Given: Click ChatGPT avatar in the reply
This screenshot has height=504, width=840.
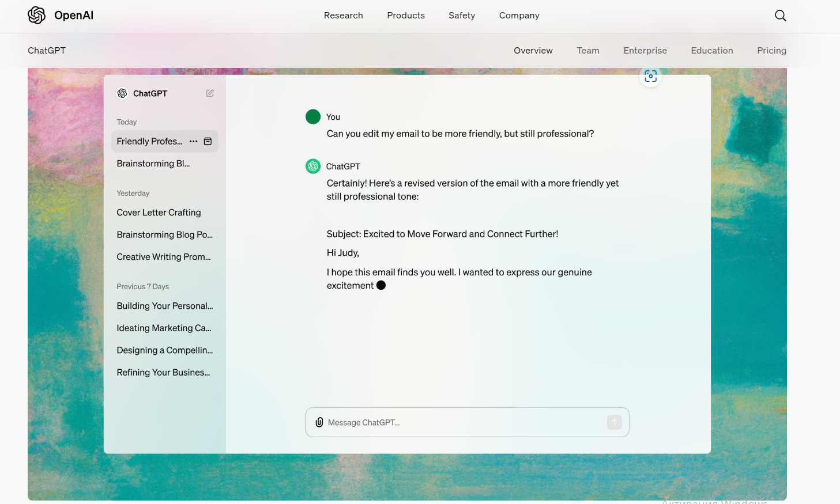Looking at the screenshot, I should pos(313,166).
